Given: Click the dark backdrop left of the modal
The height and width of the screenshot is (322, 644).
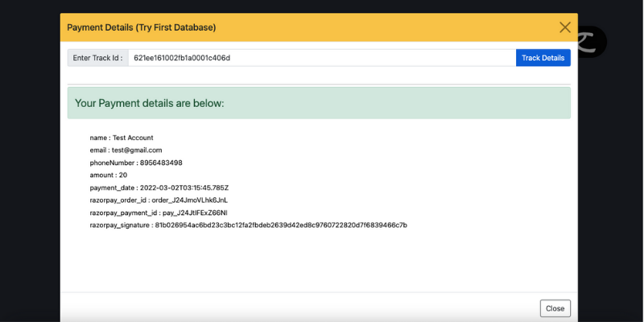Looking at the screenshot, I should pyautogui.click(x=30, y=164).
